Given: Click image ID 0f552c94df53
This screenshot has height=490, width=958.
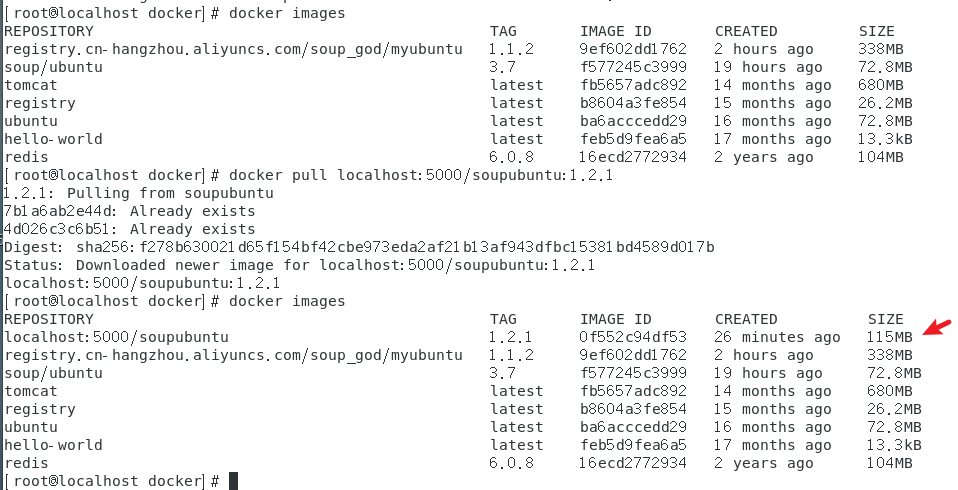Looking at the screenshot, I should point(633,337).
